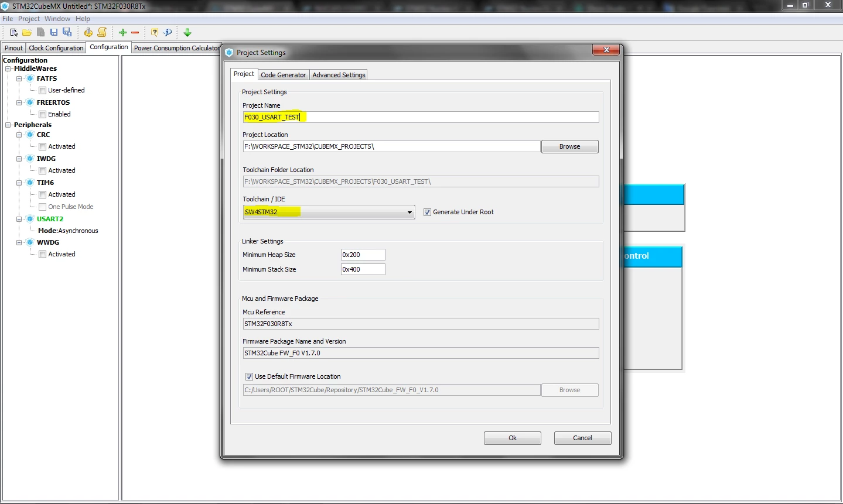Collapse the Peripherals tree node
Image resolution: width=843 pixels, height=504 pixels.
8,125
